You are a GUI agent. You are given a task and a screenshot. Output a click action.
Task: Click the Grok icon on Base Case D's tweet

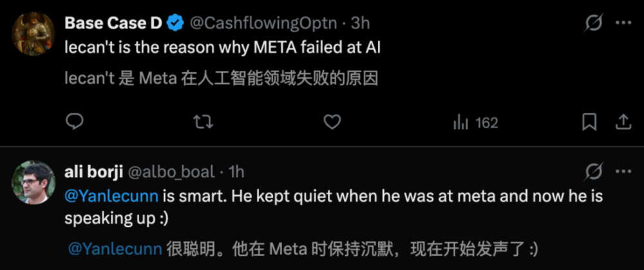click(593, 24)
